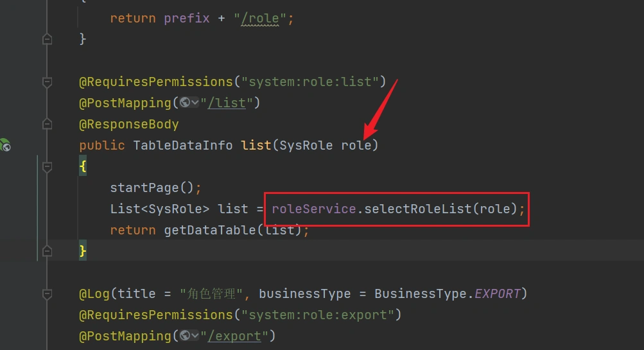Click the Spring mapping gutter icon beside list method
This screenshot has height=350, width=644.
tap(4, 145)
